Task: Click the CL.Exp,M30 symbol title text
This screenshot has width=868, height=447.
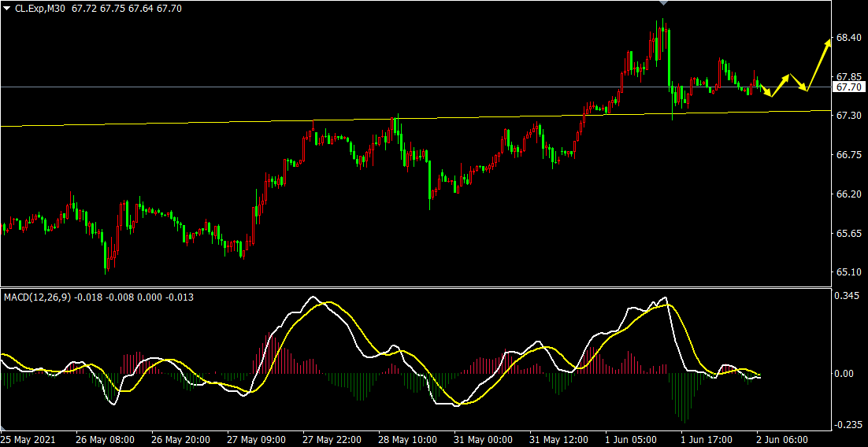Action: tap(41, 7)
